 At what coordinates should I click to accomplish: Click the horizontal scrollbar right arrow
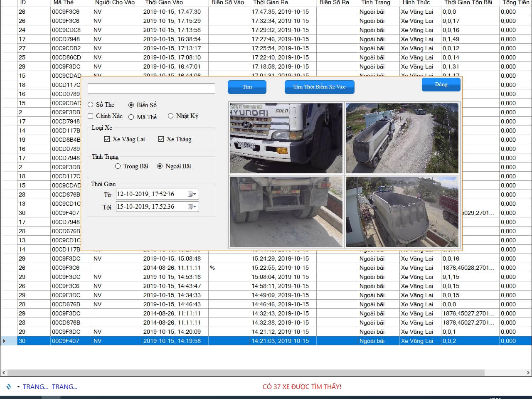pyautogui.click(x=528, y=372)
